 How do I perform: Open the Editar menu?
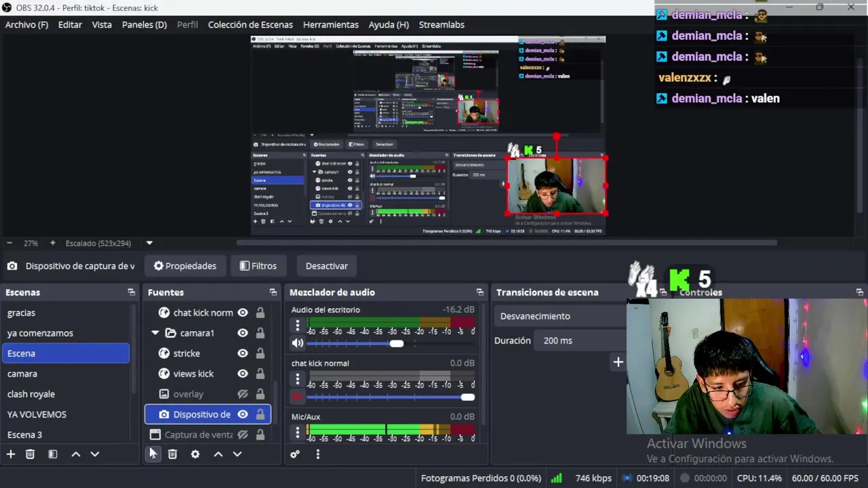tap(70, 24)
